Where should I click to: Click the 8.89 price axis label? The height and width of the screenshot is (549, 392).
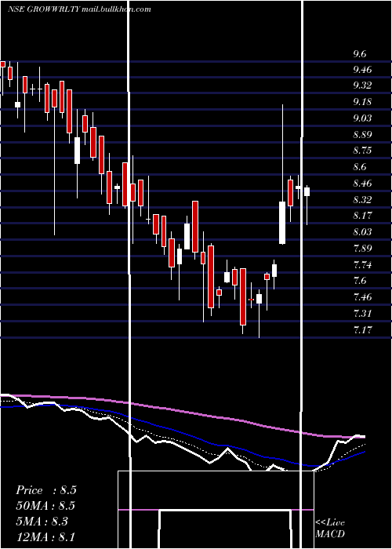362,134
